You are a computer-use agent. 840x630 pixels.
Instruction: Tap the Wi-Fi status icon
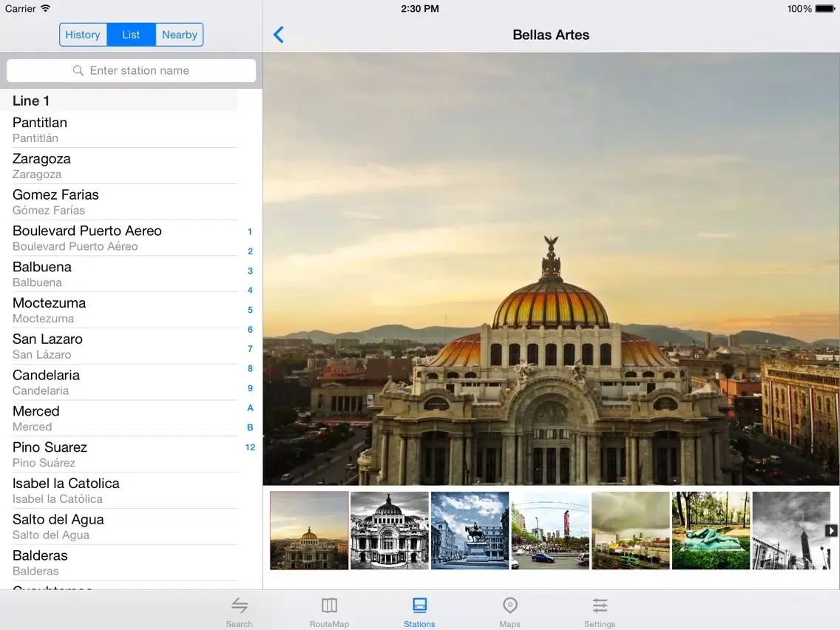tap(46, 9)
